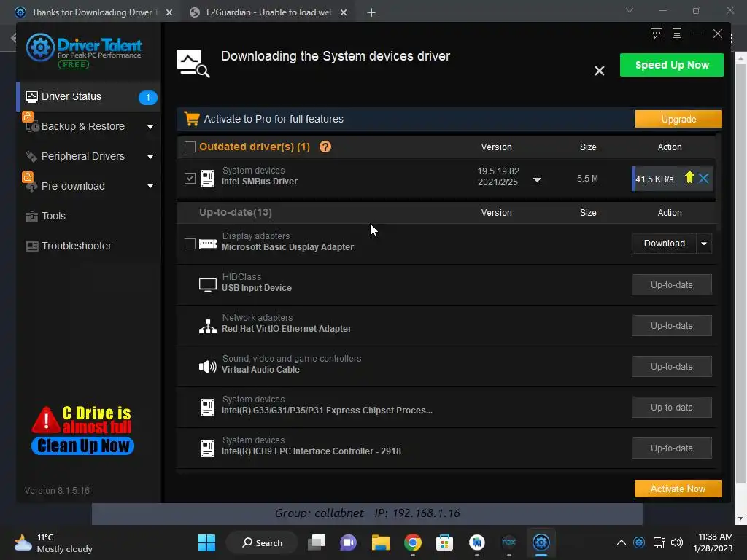Image resolution: width=747 pixels, height=560 pixels.
Task: Open the weather widget showing 11°C
Action: [53, 542]
